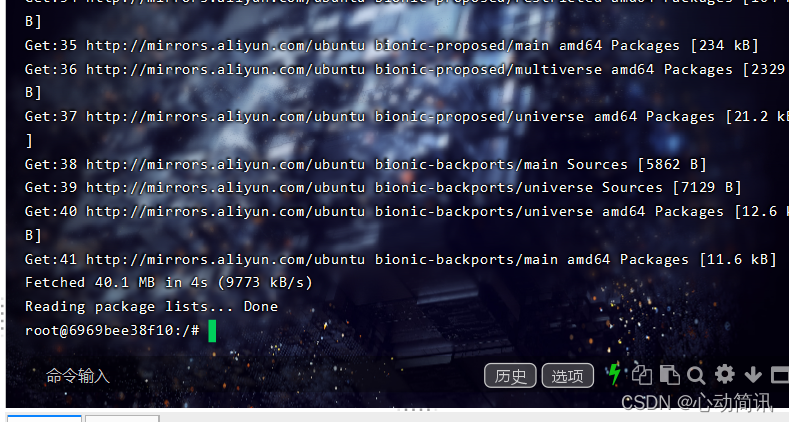Image resolution: width=789 pixels, height=422 pixels.
Task: Click the green terminal cursor block
Action: click(212, 331)
